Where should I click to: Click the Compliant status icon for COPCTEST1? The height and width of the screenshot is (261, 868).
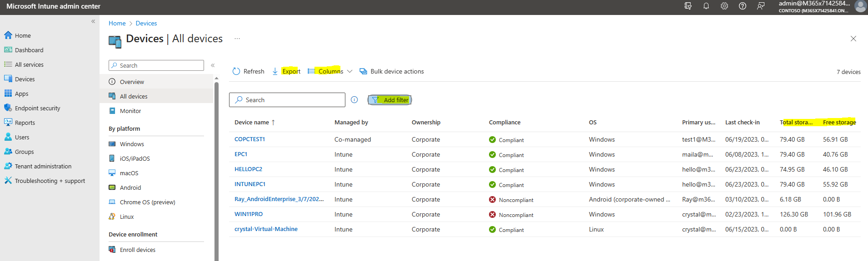492,140
